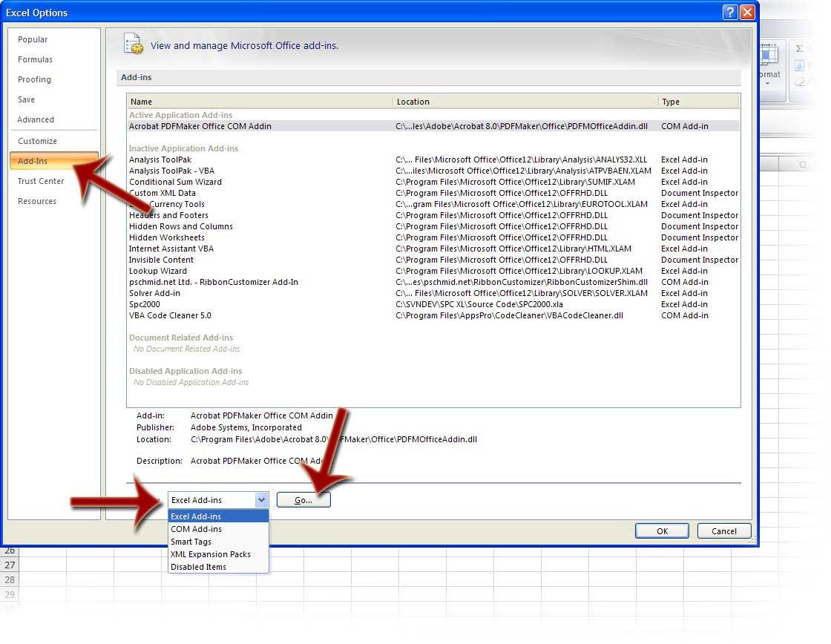Select the Analysis ToolPak add-in
831x644 pixels.
(x=160, y=160)
